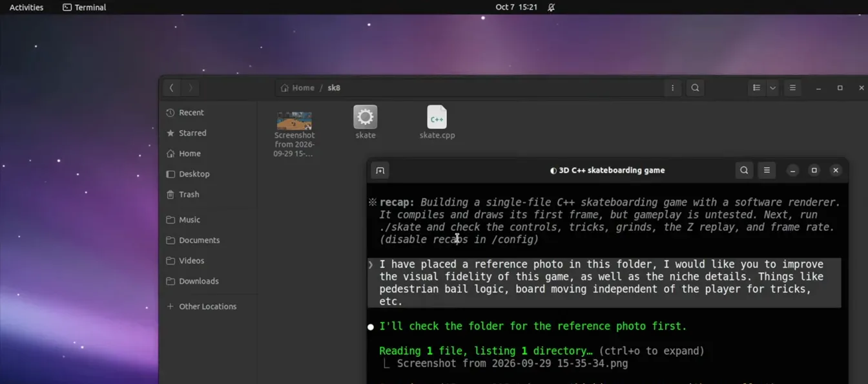Image resolution: width=868 pixels, height=384 pixels.
Task: Open the Files path bar three-dot menu
Action: pyautogui.click(x=672, y=88)
